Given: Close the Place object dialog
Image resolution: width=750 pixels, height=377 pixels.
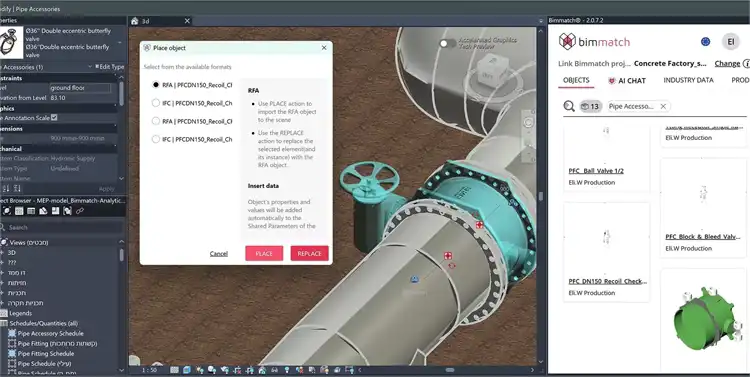Looking at the screenshot, I should click(x=324, y=48).
